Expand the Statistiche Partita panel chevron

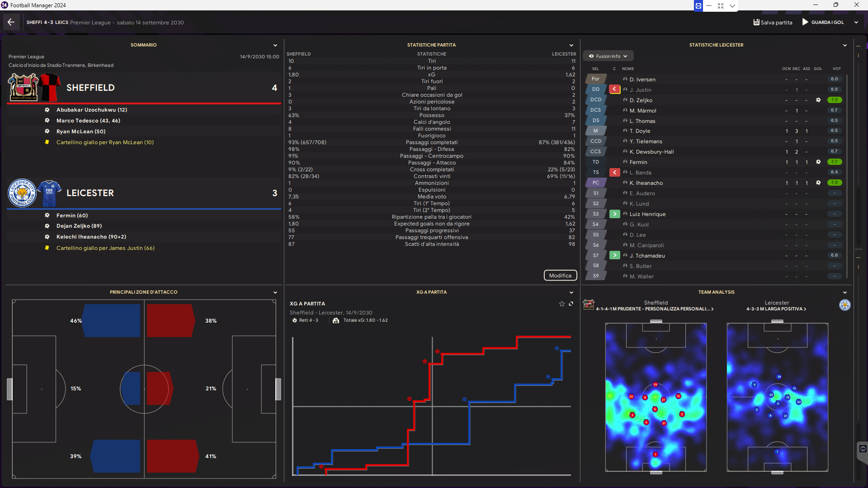coord(571,45)
